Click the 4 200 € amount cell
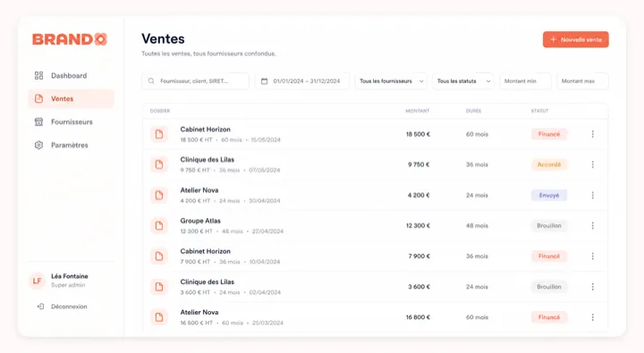The height and width of the screenshot is (353, 644). pos(419,196)
